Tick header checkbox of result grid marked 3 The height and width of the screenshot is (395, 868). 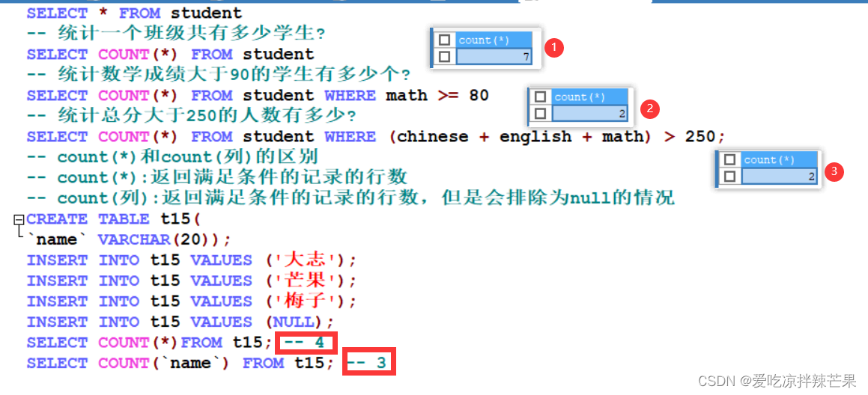[x=729, y=160]
